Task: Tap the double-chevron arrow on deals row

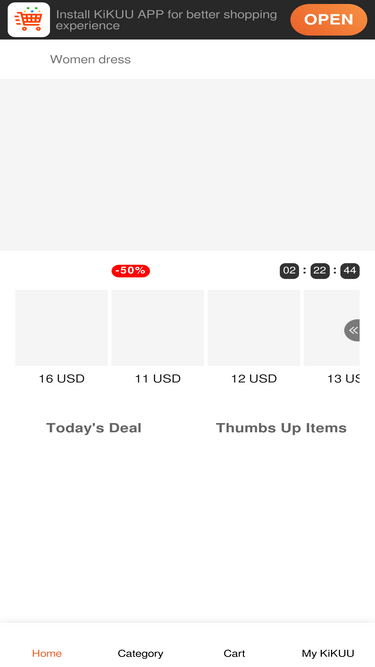Action: point(352,330)
